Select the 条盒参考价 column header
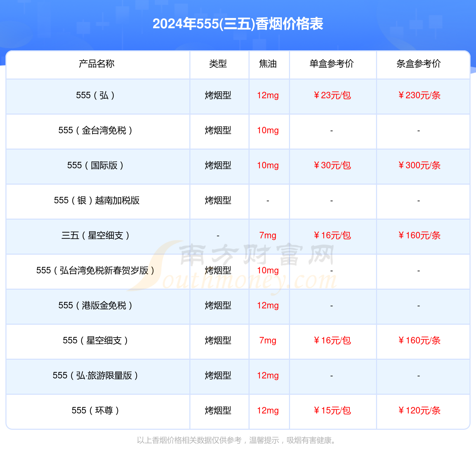 (419, 64)
